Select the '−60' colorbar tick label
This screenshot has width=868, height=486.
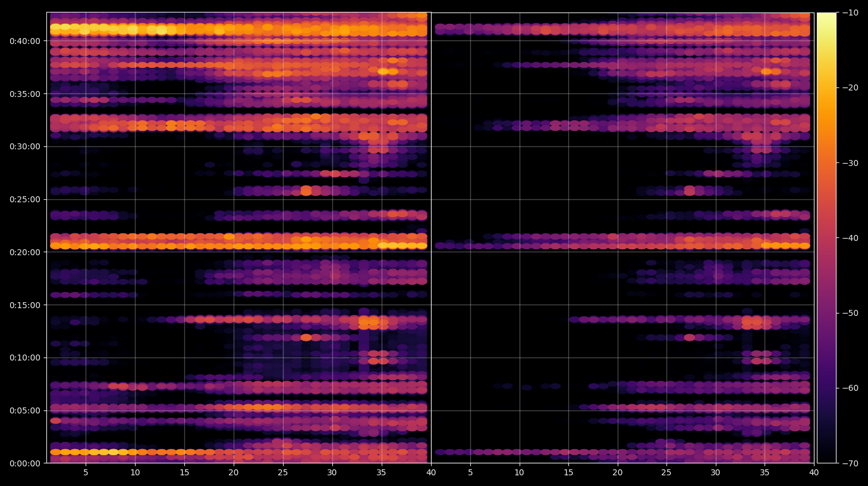[x=850, y=388]
